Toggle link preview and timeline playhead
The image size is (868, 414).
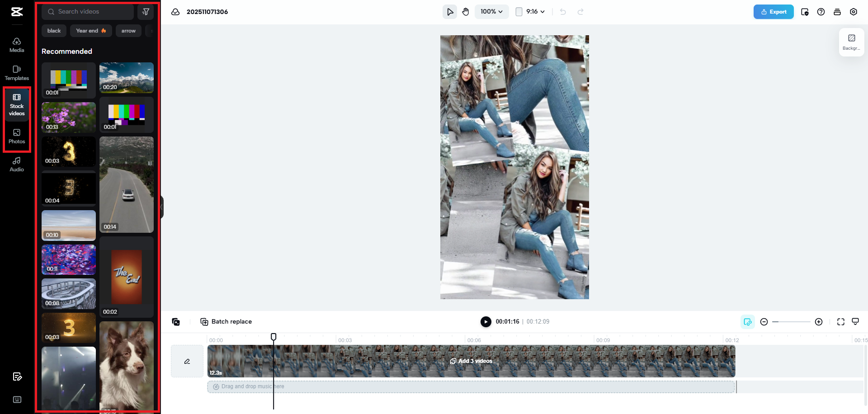pos(748,321)
